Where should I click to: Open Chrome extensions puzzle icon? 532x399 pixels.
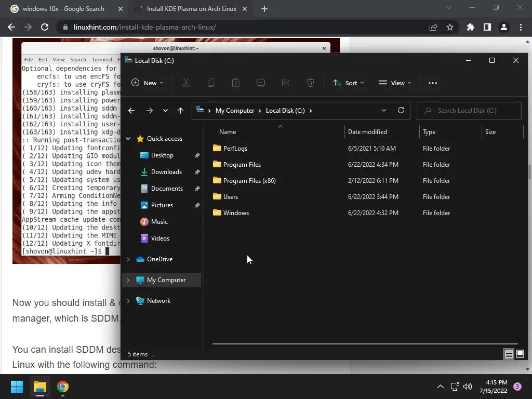[470, 27]
